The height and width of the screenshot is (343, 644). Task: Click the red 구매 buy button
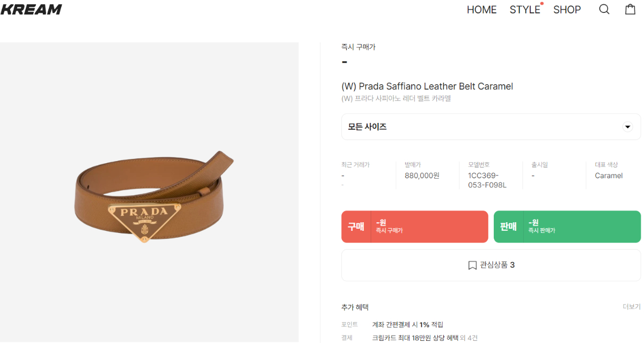pos(415,227)
